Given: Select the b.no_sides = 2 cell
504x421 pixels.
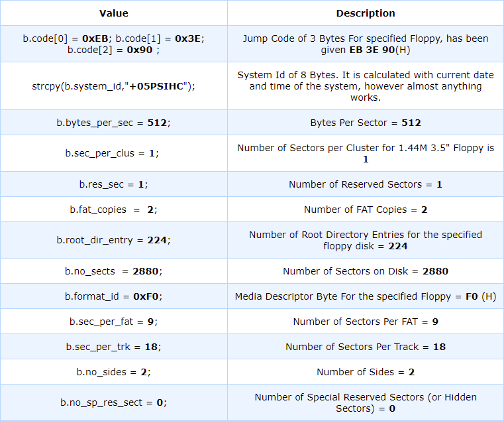Looking at the screenshot, I should point(113,372).
